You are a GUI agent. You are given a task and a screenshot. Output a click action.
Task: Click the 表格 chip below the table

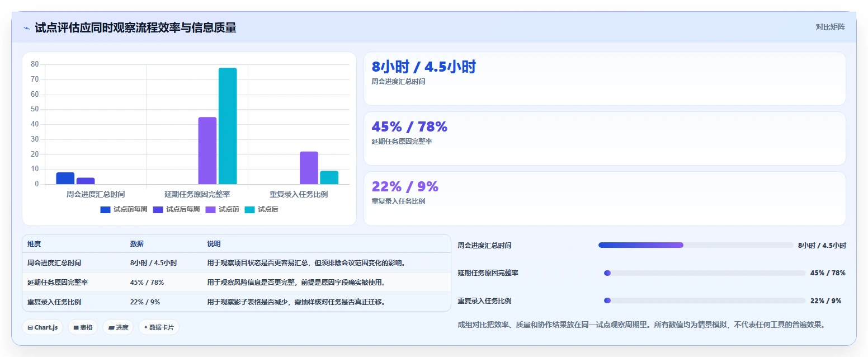[x=83, y=327]
